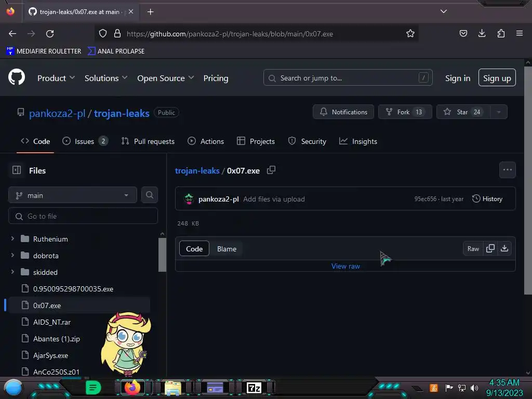Viewport: 532px width, 399px height.
Task: Open the Security tab
Action: pyautogui.click(x=307, y=141)
